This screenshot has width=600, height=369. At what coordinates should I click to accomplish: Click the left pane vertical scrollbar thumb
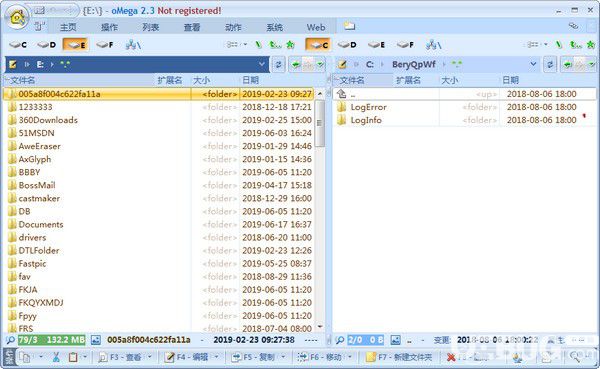pos(319,123)
